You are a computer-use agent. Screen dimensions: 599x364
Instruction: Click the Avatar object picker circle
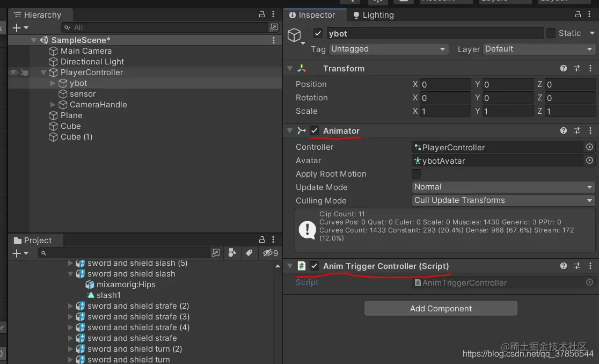pos(589,161)
